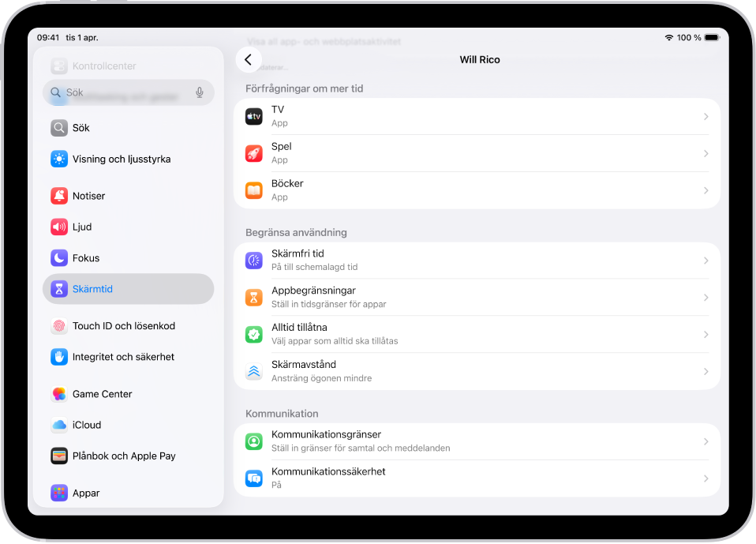Select Fokus in the sidebar
The image size is (756, 544).
coord(129,258)
